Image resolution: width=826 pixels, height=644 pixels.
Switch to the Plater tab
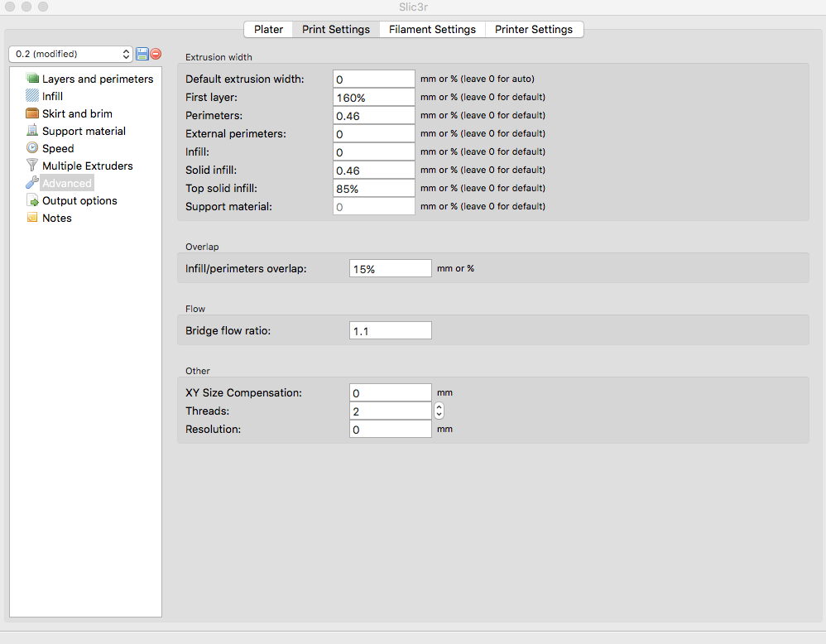click(268, 29)
